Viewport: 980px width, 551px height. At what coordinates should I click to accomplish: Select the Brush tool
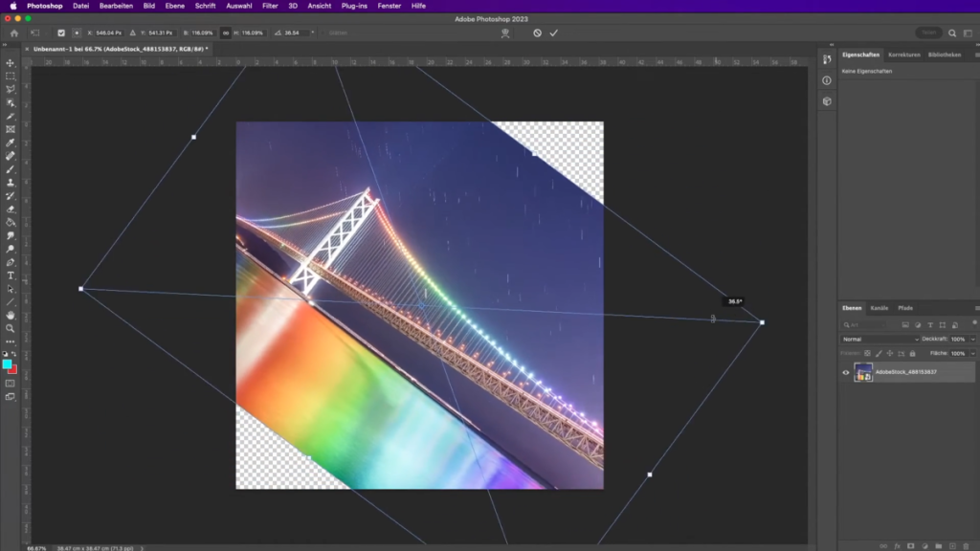pos(11,168)
